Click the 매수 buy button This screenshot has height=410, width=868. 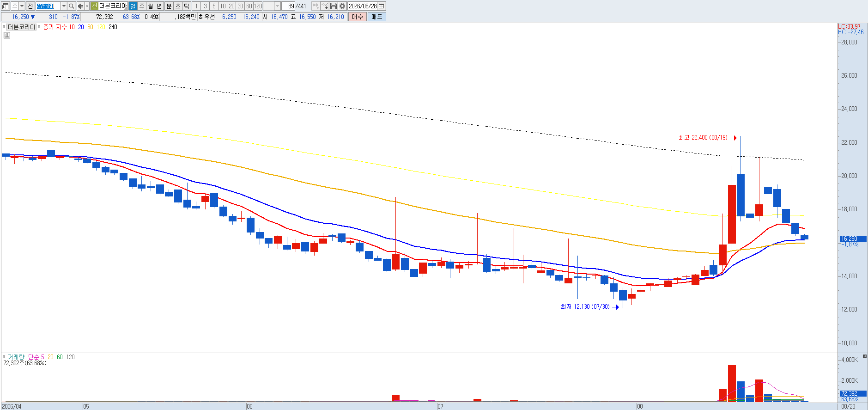[358, 17]
